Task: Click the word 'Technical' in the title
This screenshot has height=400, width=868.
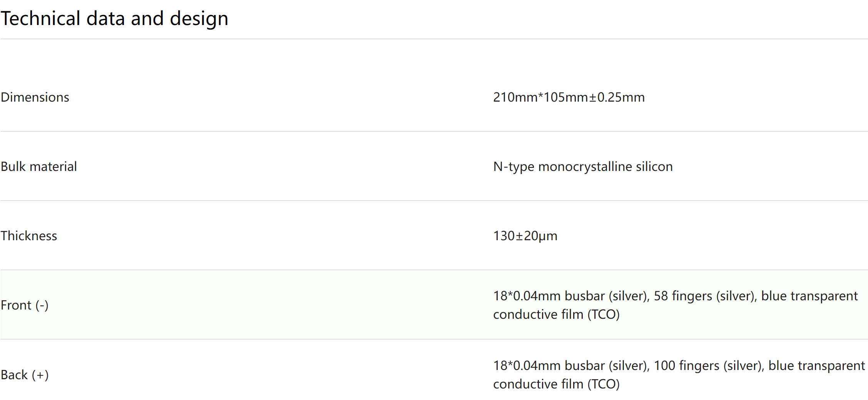Action: pos(40,18)
